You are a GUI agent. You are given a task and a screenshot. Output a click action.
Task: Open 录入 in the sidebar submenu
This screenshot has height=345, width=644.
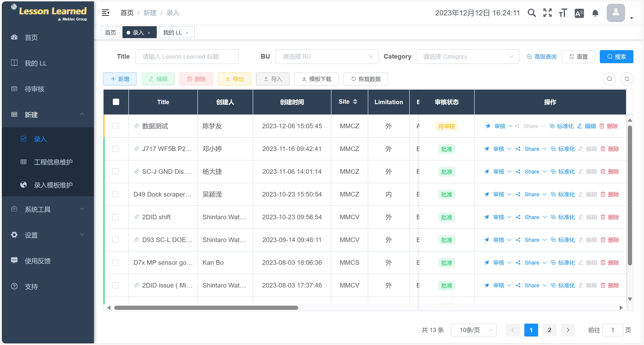(x=48, y=139)
